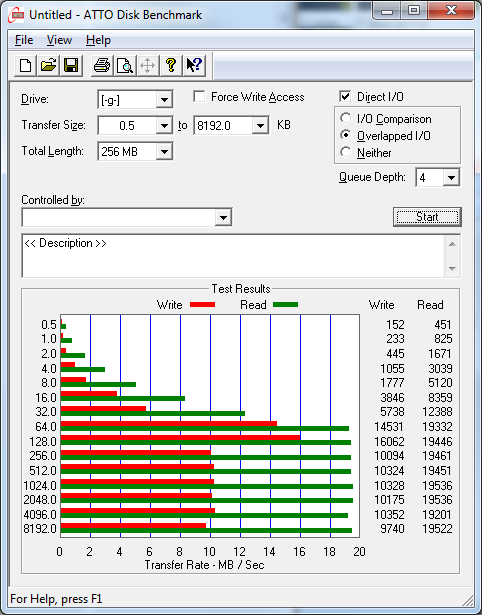Close the ATTO Disk Benchmark window

point(451,11)
